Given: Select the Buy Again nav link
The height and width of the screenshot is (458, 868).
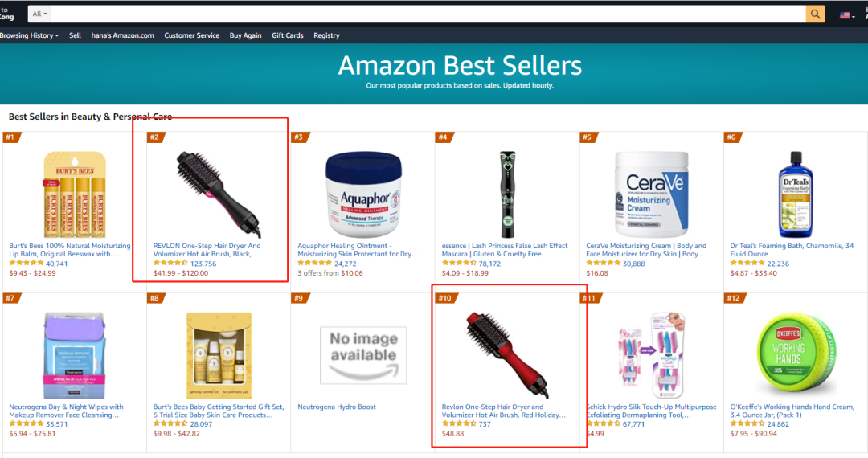Looking at the screenshot, I should click(x=245, y=35).
